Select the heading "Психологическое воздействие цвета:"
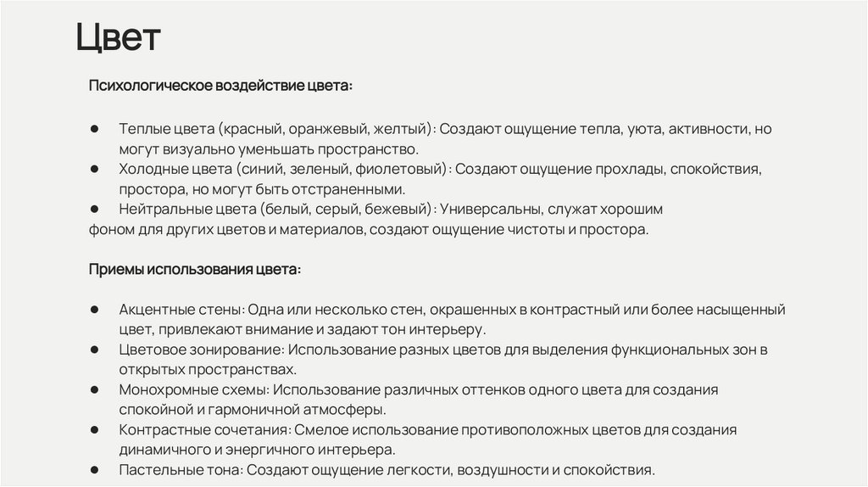 pos(221,87)
